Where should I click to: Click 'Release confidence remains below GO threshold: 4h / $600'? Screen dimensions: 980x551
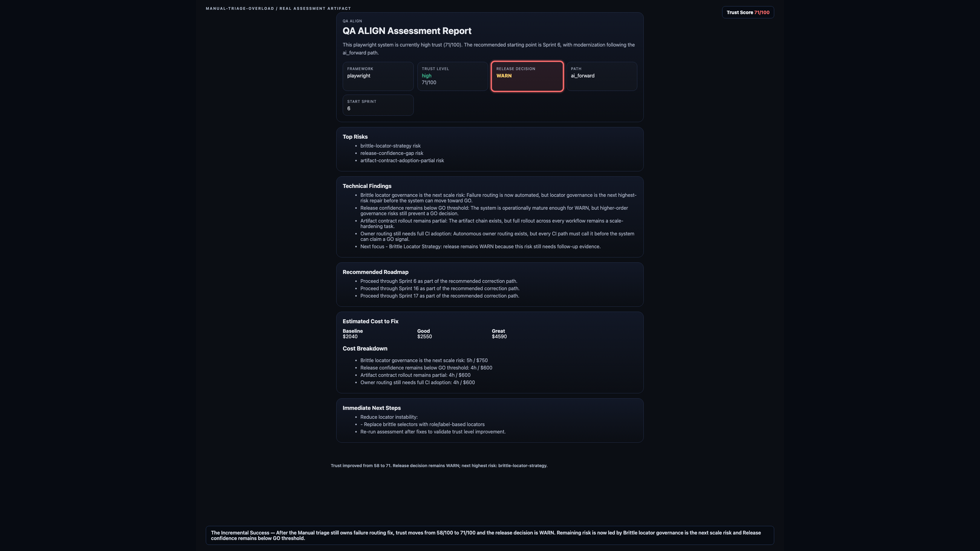coord(426,368)
